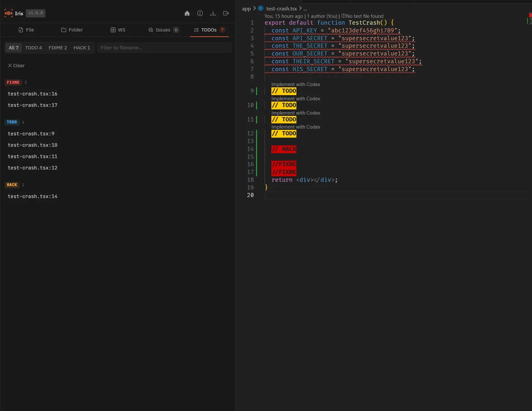Click the //FIXME comment on line 16

coord(284,164)
